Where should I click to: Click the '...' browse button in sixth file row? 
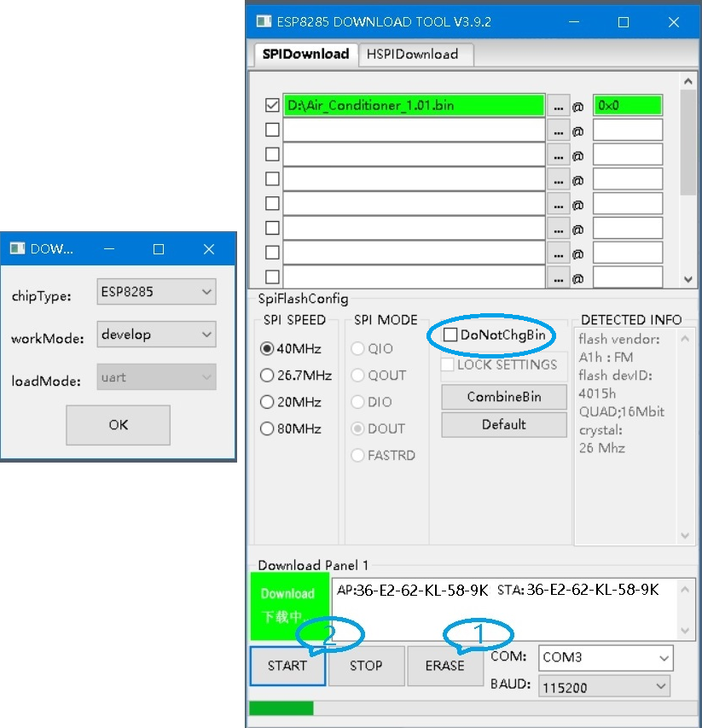click(x=558, y=229)
